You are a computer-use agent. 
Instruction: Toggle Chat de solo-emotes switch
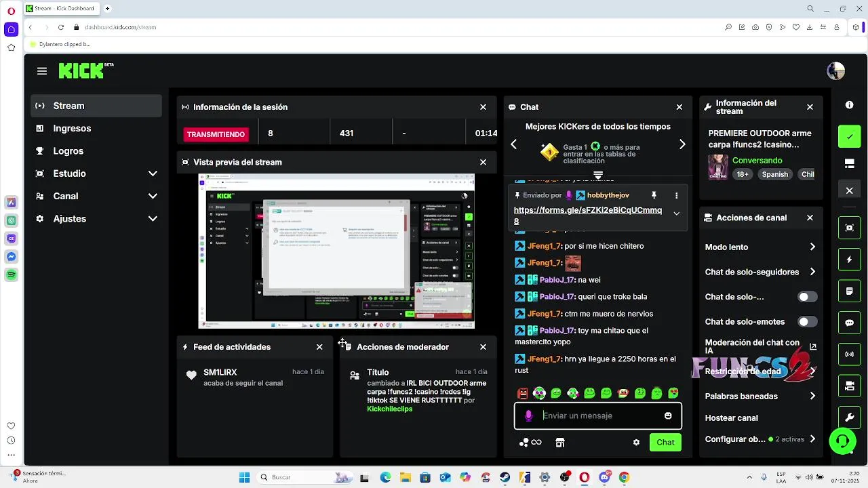click(x=807, y=322)
